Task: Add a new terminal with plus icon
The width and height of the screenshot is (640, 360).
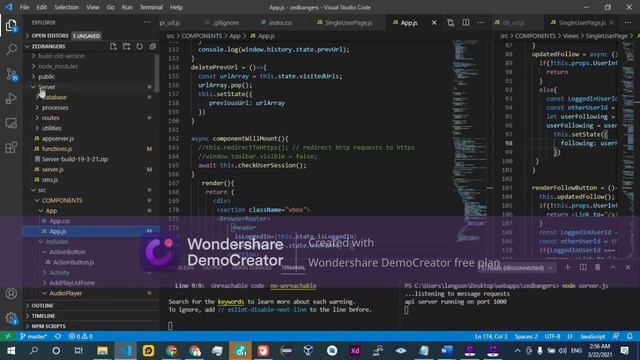Action: click(x=567, y=267)
